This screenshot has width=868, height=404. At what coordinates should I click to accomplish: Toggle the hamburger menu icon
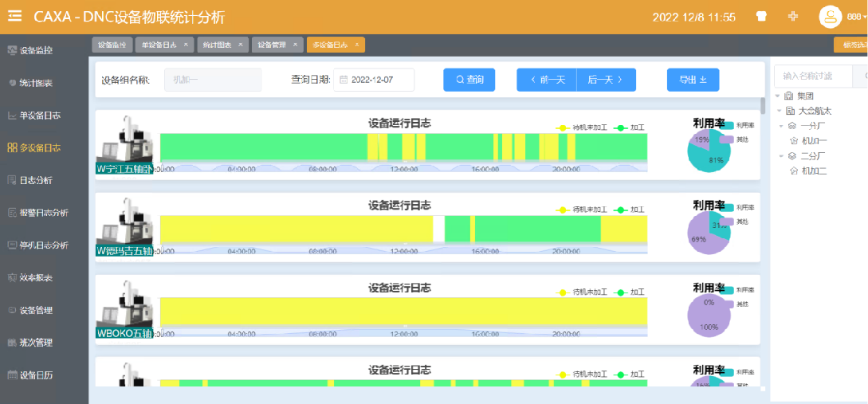tap(14, 16)
